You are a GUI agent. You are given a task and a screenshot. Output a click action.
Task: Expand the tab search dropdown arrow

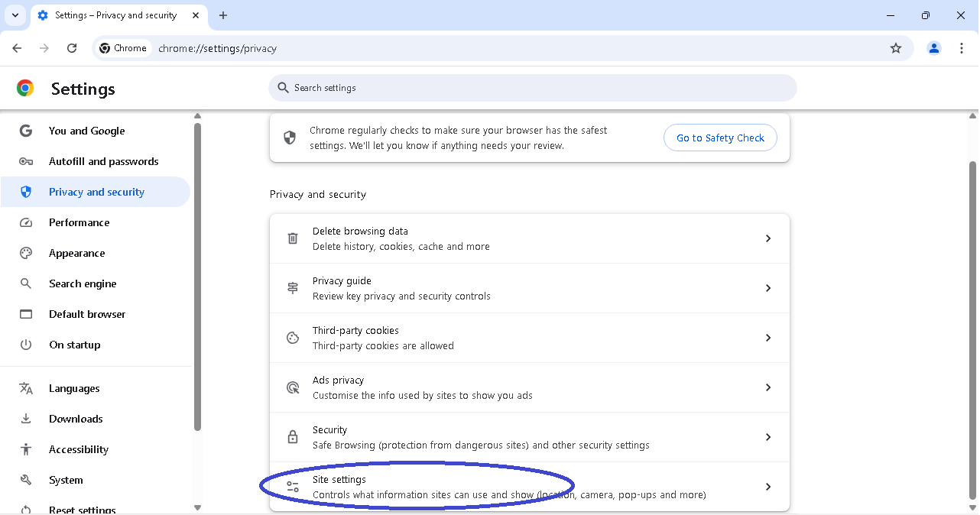coord(15,15)
